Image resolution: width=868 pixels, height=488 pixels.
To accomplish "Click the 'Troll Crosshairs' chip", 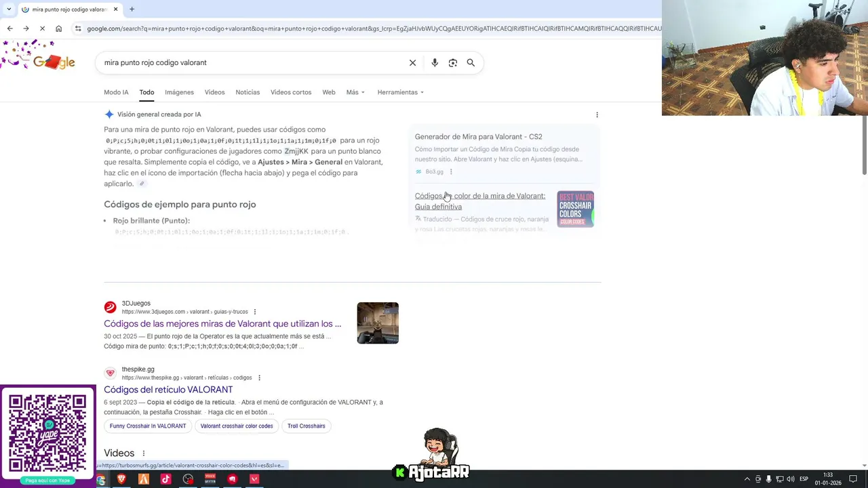I will (307, 426).
